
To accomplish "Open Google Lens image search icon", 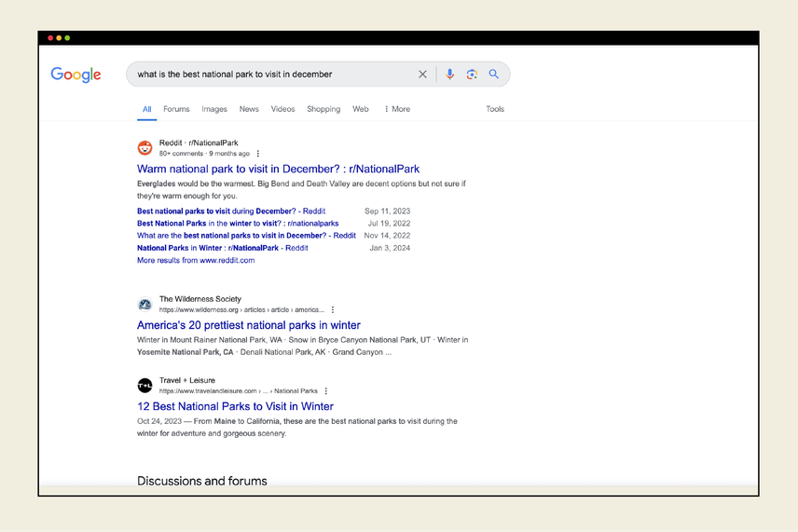I will point(472,75).
